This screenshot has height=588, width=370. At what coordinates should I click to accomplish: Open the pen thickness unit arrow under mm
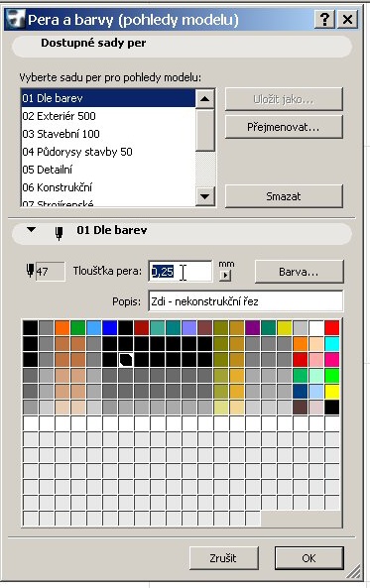225,276
